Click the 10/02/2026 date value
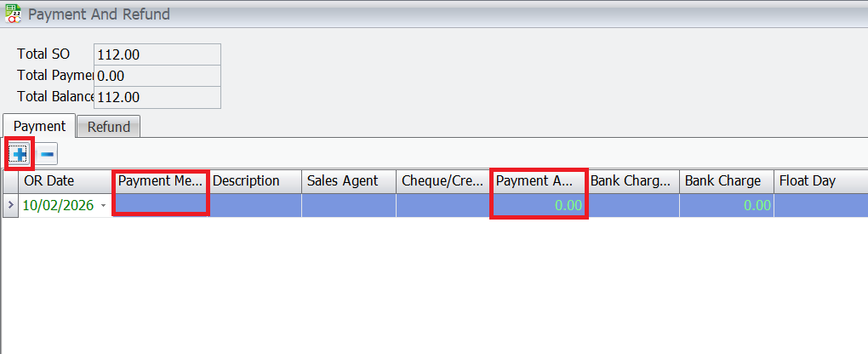Screen dimensions: 868x354 point(58,206)
